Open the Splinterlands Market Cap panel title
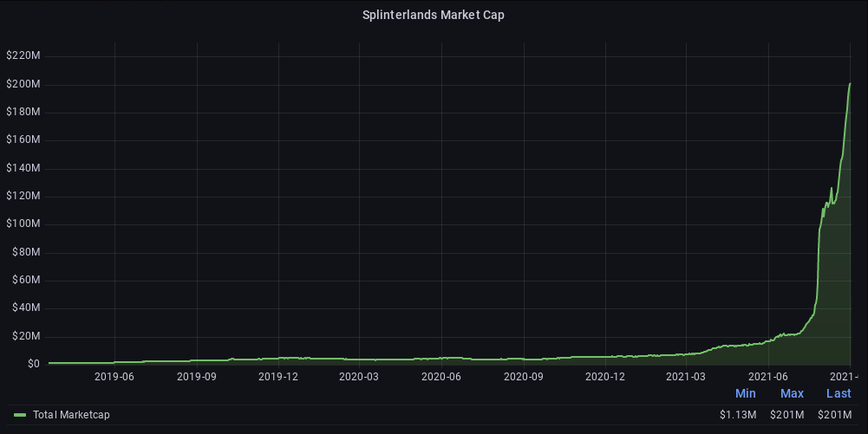 [x=433, y=15]
